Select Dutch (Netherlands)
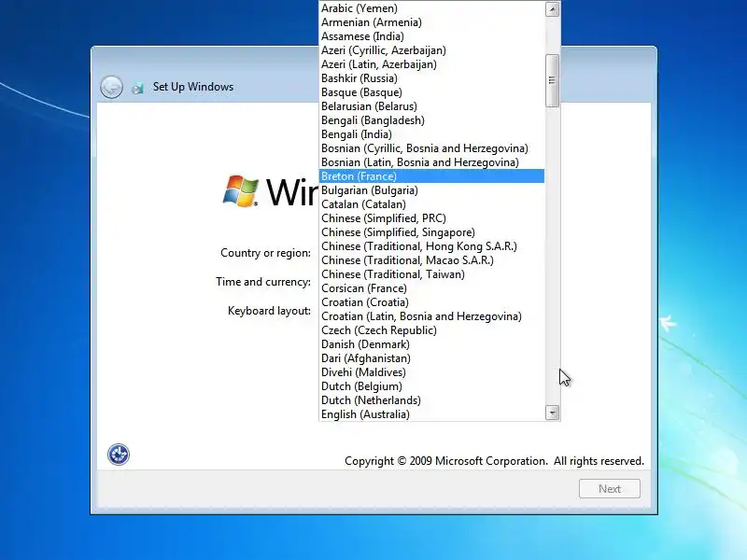This screenshot has height=560, width=747. click(x=431, y=400)
